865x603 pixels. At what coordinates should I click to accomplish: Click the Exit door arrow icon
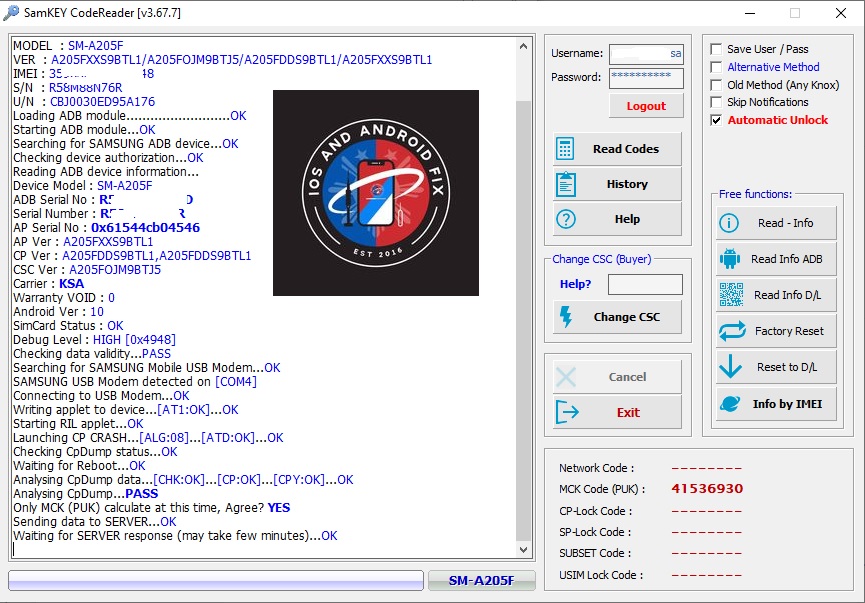point(566,412)
